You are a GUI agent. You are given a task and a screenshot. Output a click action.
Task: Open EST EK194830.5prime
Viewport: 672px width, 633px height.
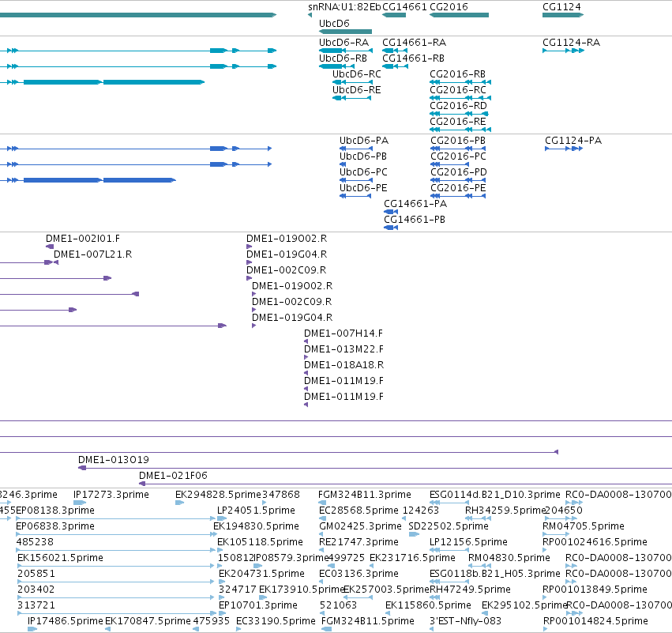[256, 526]
